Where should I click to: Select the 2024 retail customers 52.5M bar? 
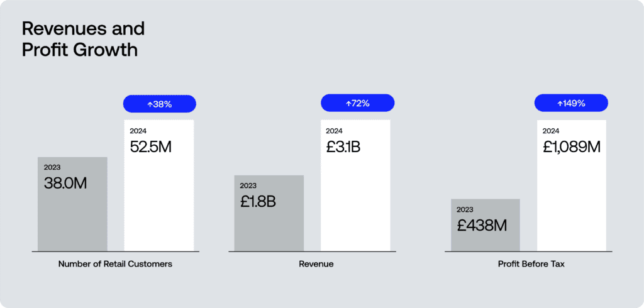[159, 185]
